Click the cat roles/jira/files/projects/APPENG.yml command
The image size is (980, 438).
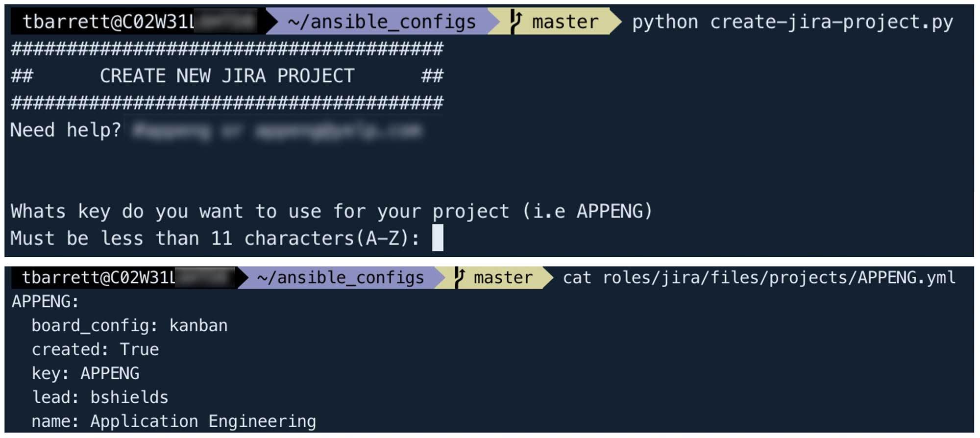point(759,278)
